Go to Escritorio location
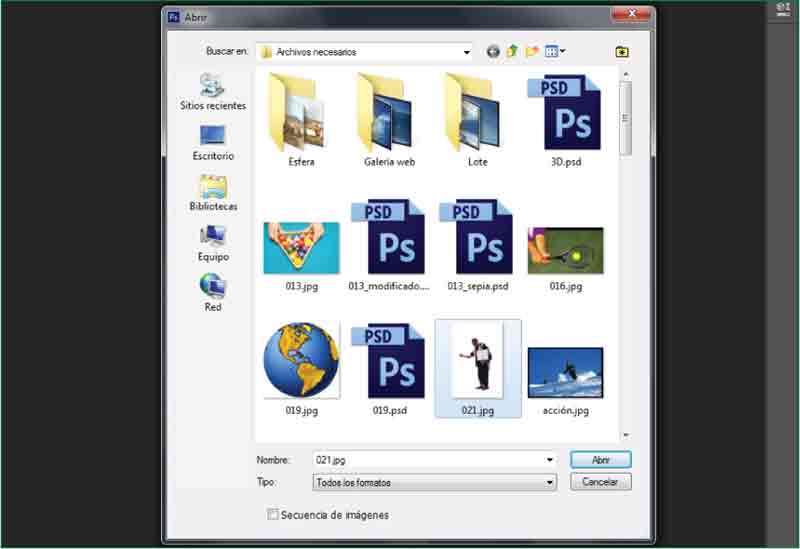 pos(212,142)
